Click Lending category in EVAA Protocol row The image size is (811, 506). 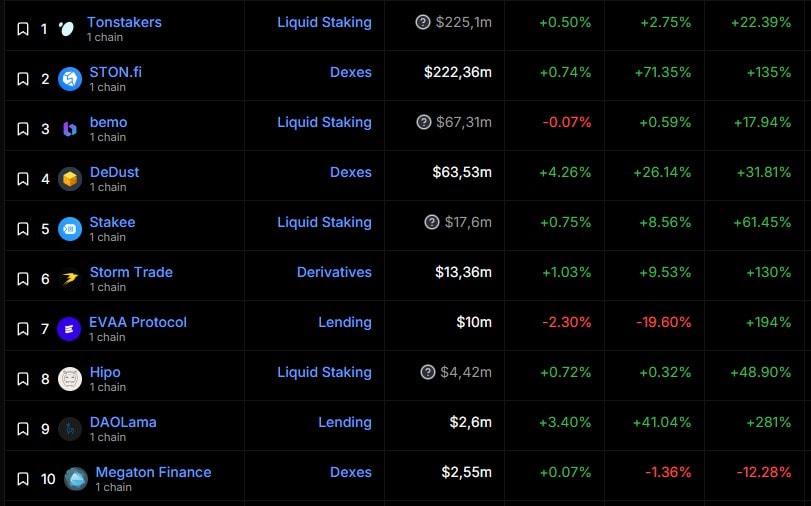coord(345,322)
